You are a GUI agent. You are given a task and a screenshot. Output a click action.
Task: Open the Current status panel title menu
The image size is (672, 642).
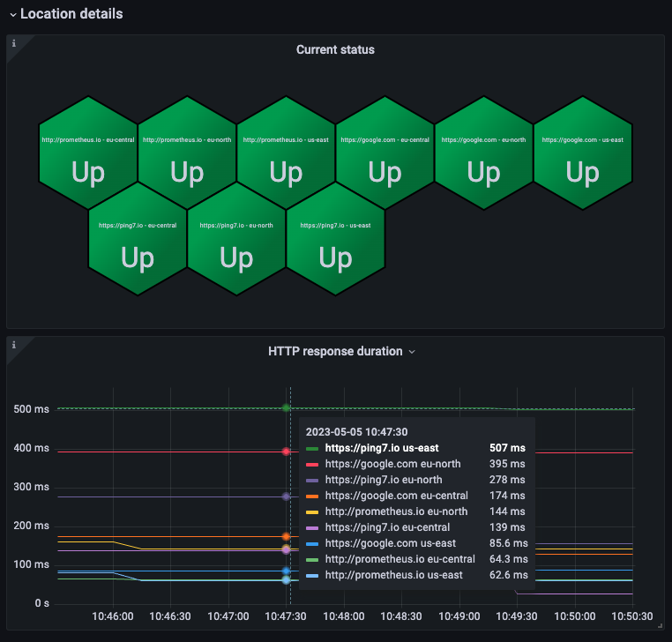(x=335, y=49)
